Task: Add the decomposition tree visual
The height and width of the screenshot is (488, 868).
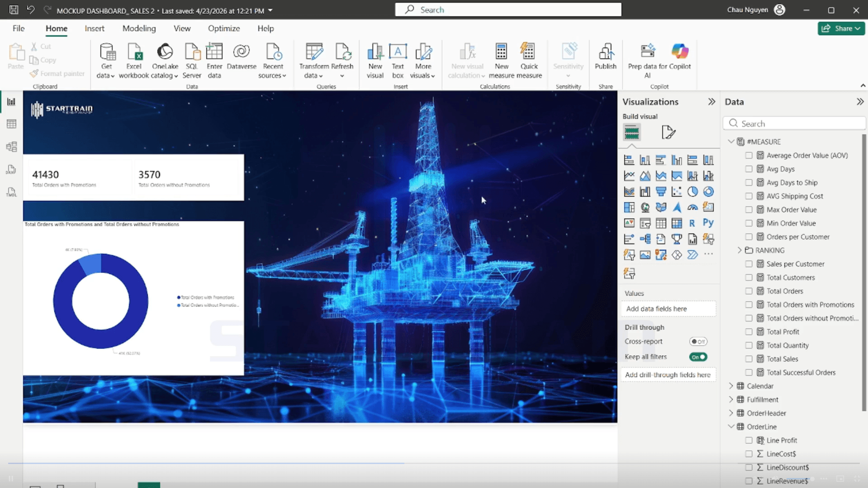Action: [645, 239]
